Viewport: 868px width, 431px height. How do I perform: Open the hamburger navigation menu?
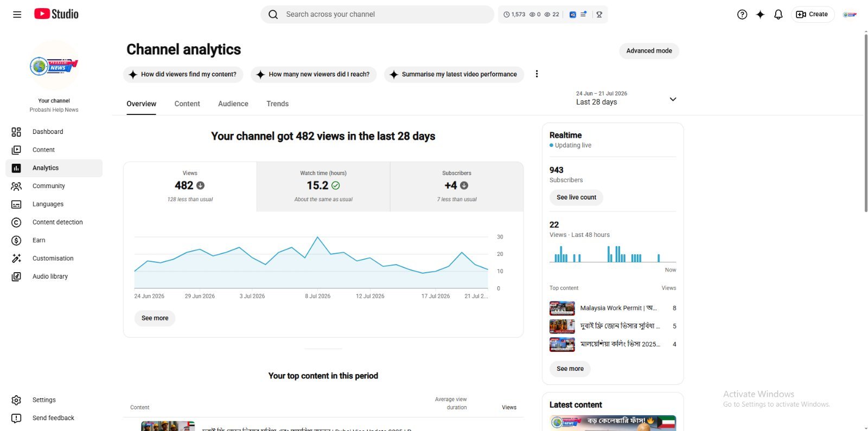[17, 15]
